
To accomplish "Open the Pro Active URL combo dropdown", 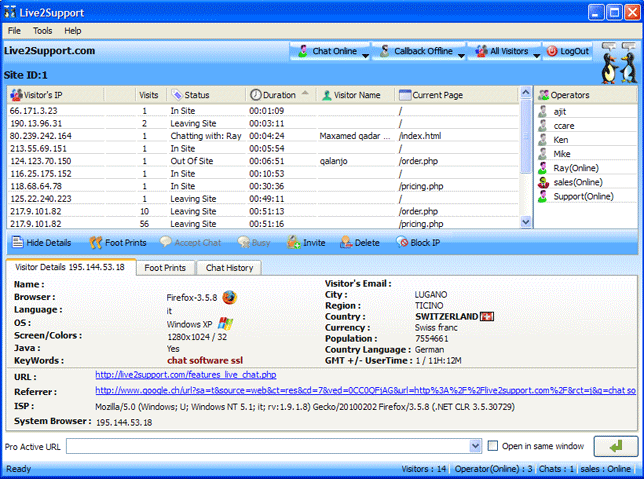I will pyautogui.click(x=475, y=446).
